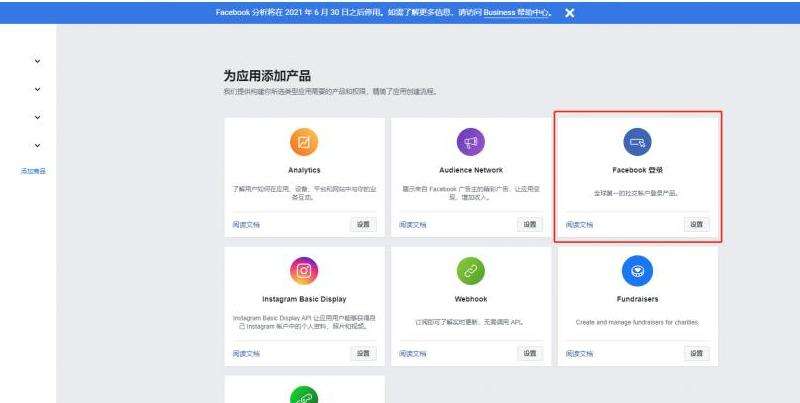Screen dimensions: 800x403
Task: Set up Facebook 登录 with 设置 button
Action: tap(696, 224)
